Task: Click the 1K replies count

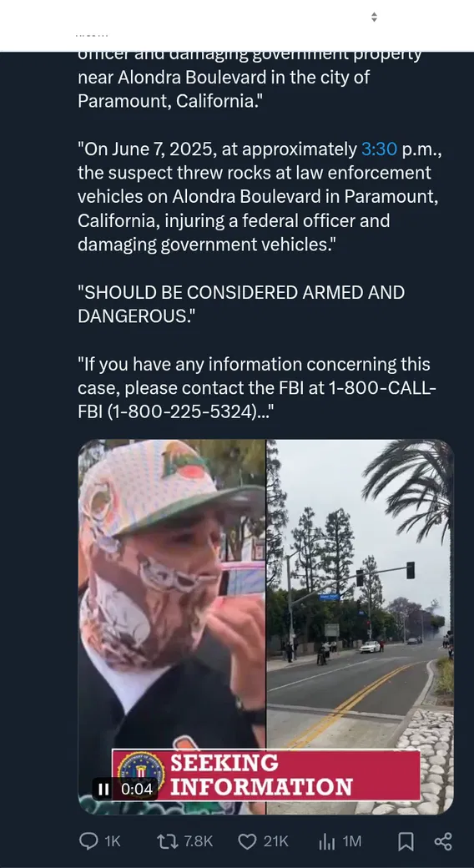Action: (x=113, y=841)
